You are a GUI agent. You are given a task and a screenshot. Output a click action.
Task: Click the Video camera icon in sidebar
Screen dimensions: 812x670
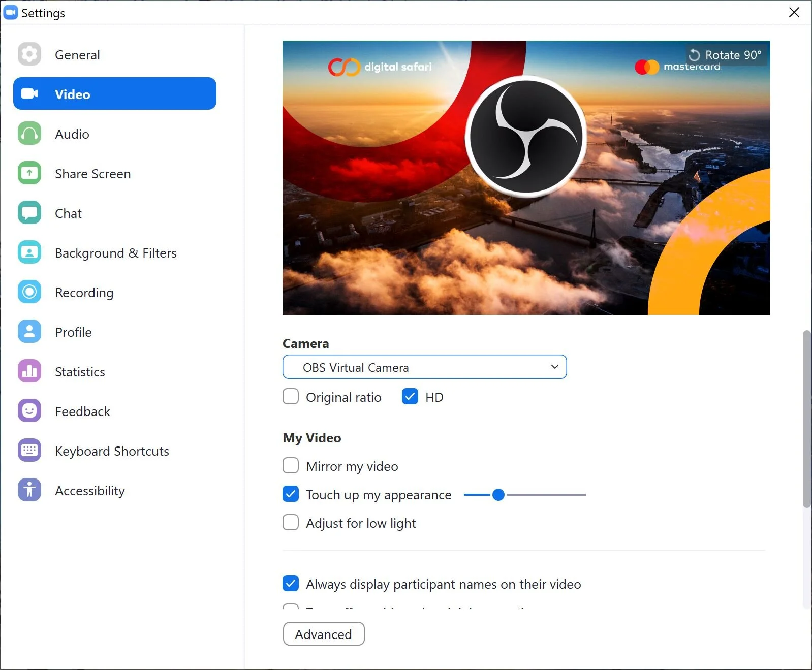click(29, 94)
